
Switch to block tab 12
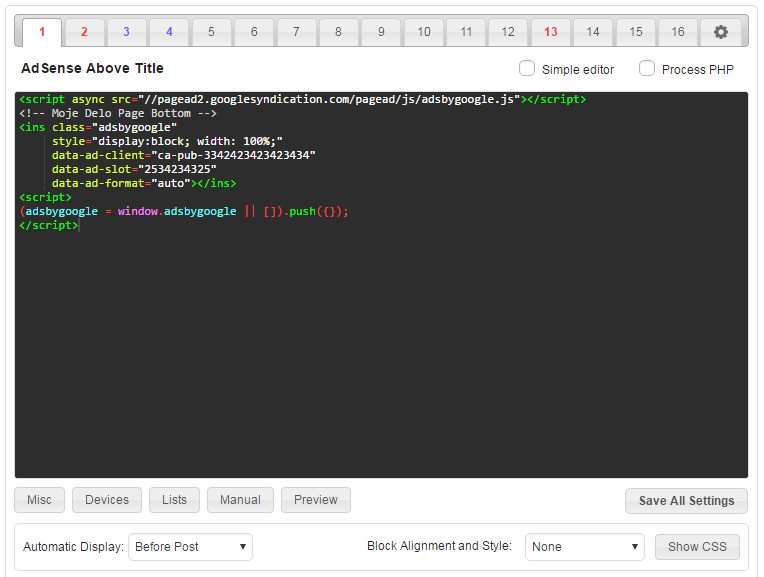coord(508,32)
